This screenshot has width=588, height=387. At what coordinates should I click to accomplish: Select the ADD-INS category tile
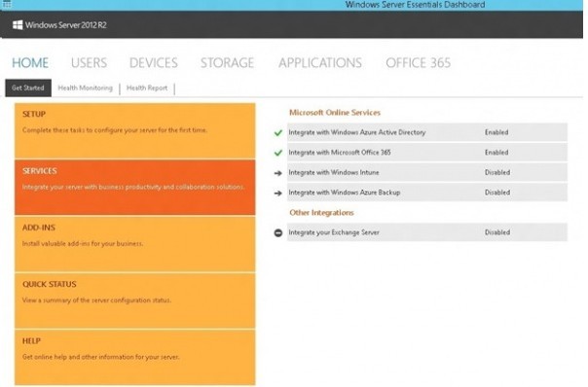(135, 244)
